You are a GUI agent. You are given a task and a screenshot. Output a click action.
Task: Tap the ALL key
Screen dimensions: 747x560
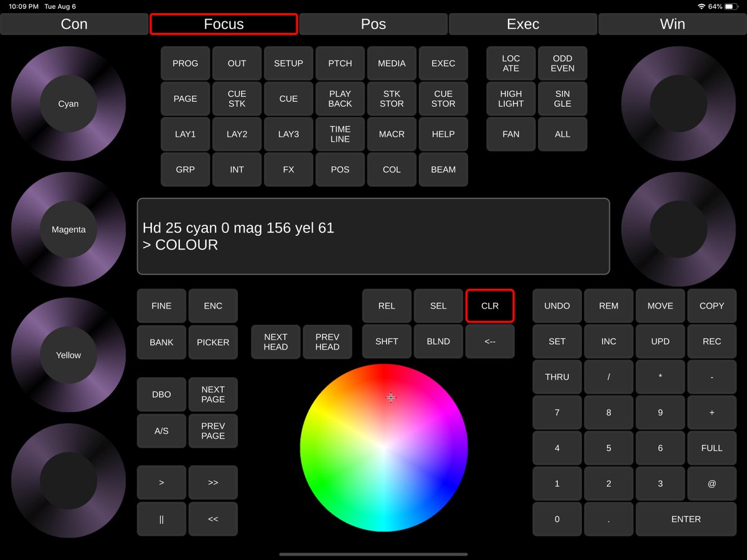pyautogui.click(x=563, y=134)
